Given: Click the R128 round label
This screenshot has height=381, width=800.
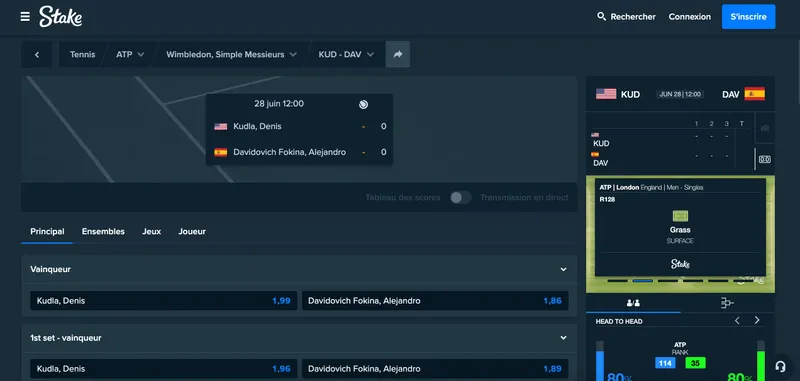Looking at the screenshot, I should (x=607, y=199).
